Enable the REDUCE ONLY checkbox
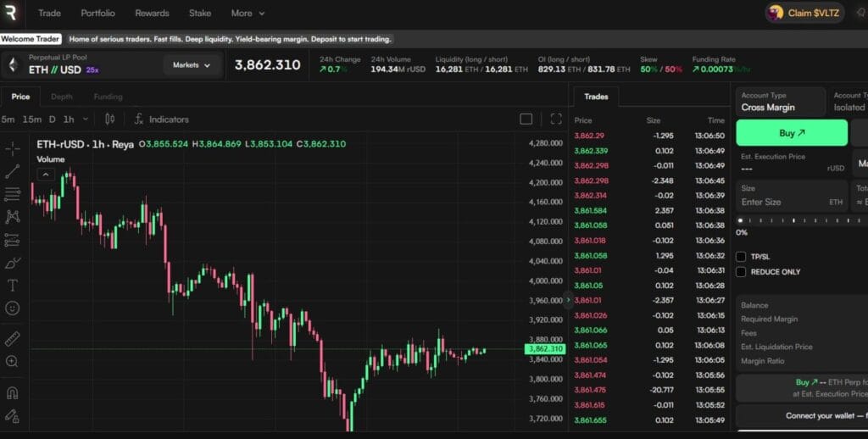 coord(741,272)
